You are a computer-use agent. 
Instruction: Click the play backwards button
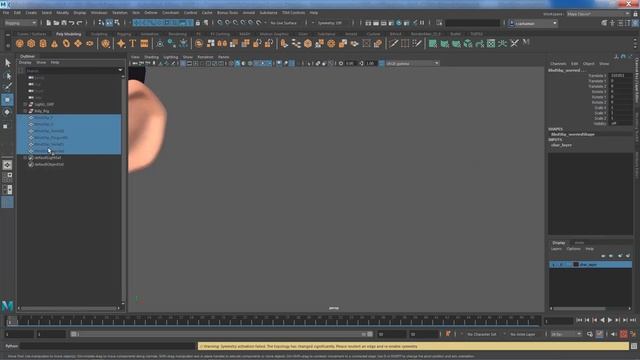602,320
